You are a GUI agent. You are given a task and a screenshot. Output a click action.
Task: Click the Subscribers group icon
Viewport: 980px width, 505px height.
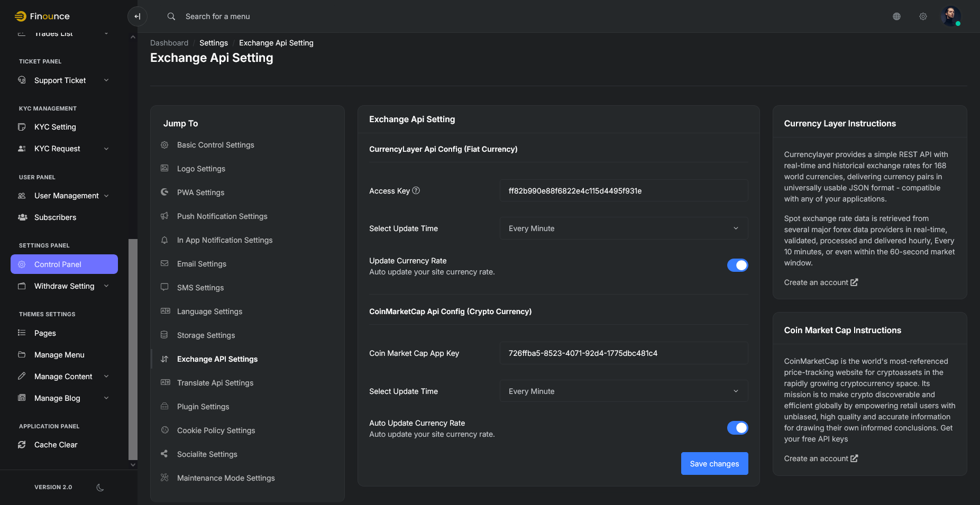coord(22,217)
